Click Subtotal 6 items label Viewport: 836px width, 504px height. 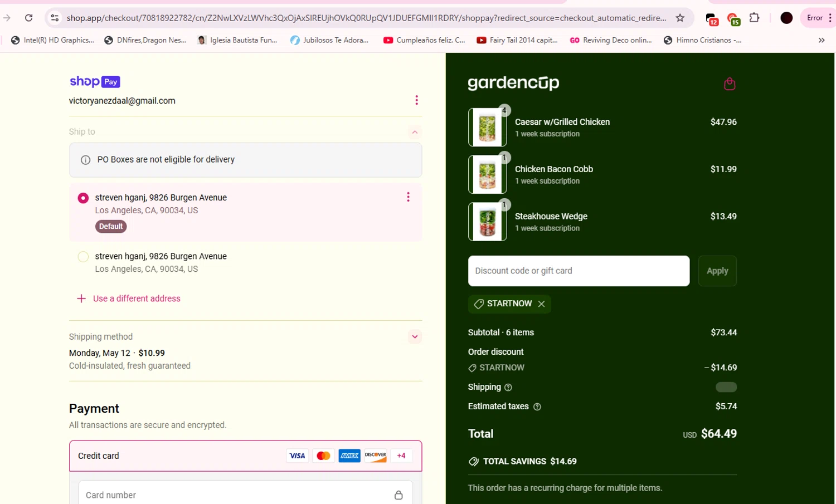pos(501,332)
